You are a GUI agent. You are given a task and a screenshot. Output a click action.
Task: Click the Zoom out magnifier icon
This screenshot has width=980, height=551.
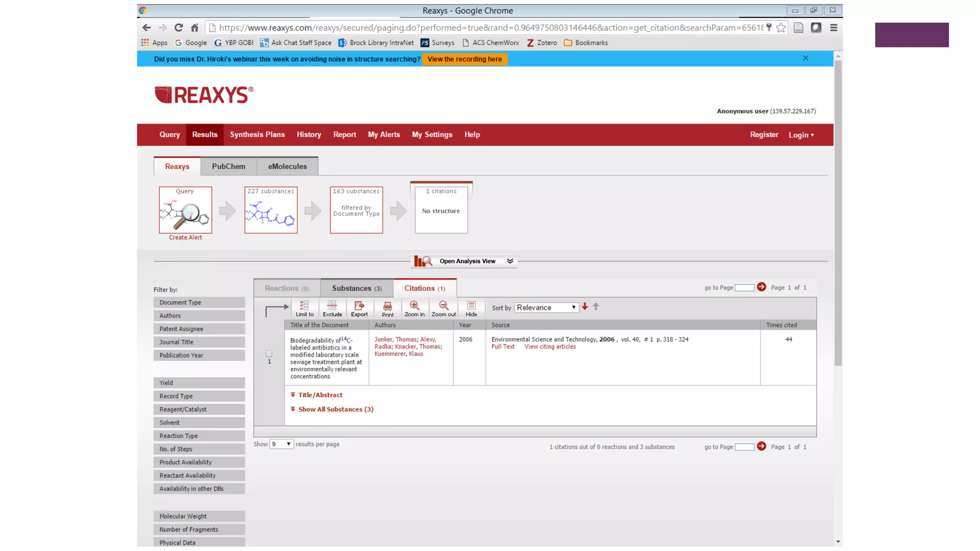pos(444,308)
